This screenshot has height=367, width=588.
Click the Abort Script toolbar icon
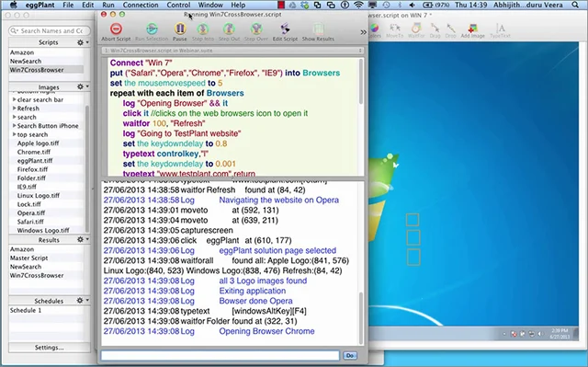[x=117, y=29]
